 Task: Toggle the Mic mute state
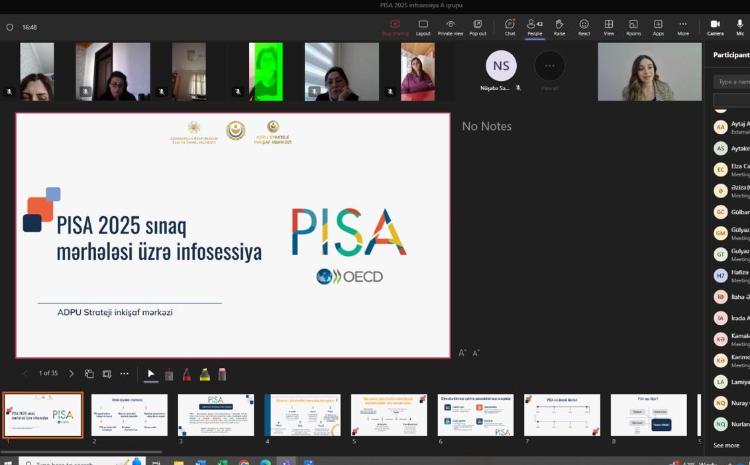pos(741,26)
